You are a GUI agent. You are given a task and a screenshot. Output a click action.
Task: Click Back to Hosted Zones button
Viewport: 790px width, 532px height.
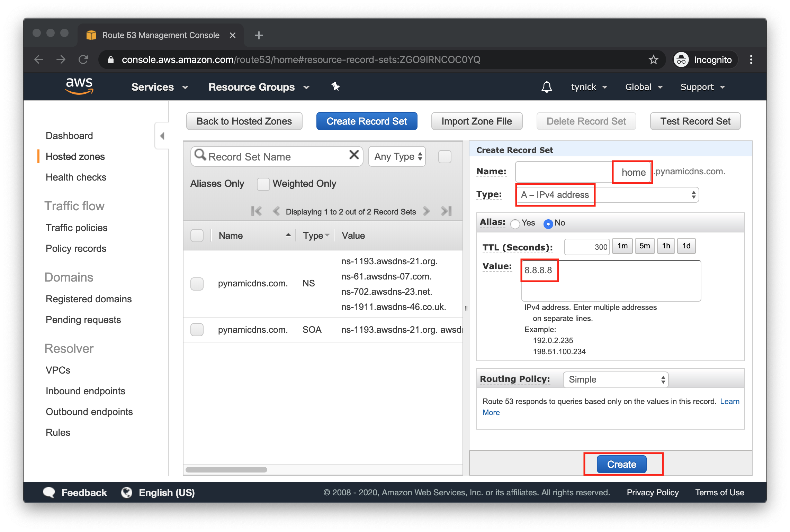[x=244, y=121]
